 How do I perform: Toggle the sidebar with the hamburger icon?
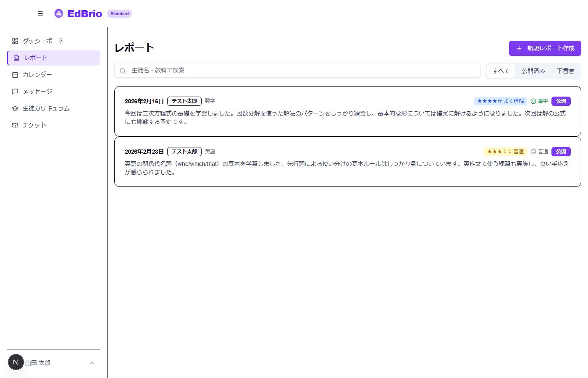point(40,13)
